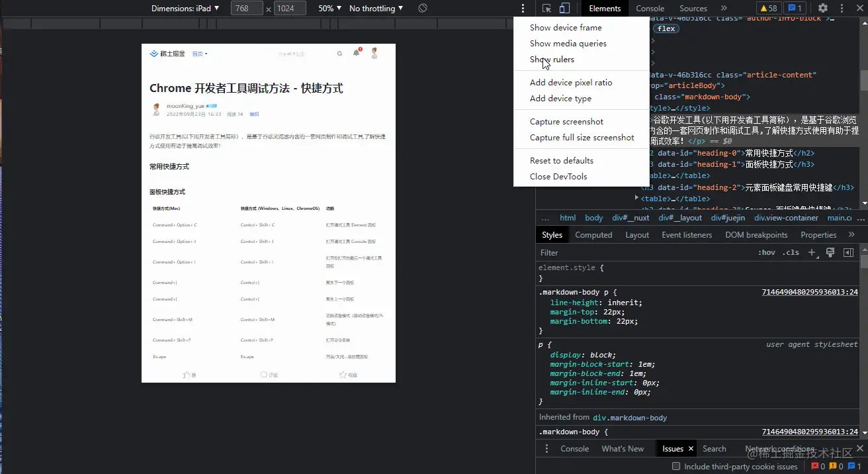The width and height of the screenshot is (868, 474).
Task: Open the 50% zoom dropdown
Action: [x=330, y=9]
